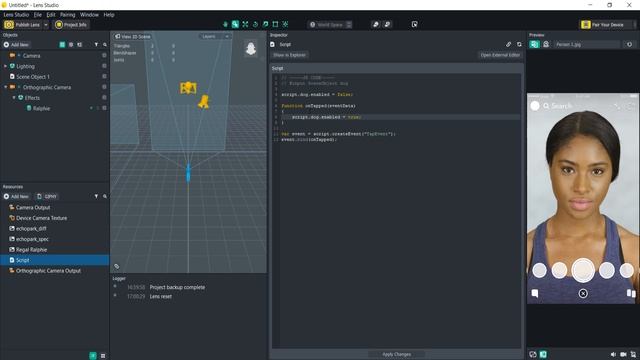Toggle the Camera object's enable checkbox
Screen dimensions: 640x360
coord(104,55)
